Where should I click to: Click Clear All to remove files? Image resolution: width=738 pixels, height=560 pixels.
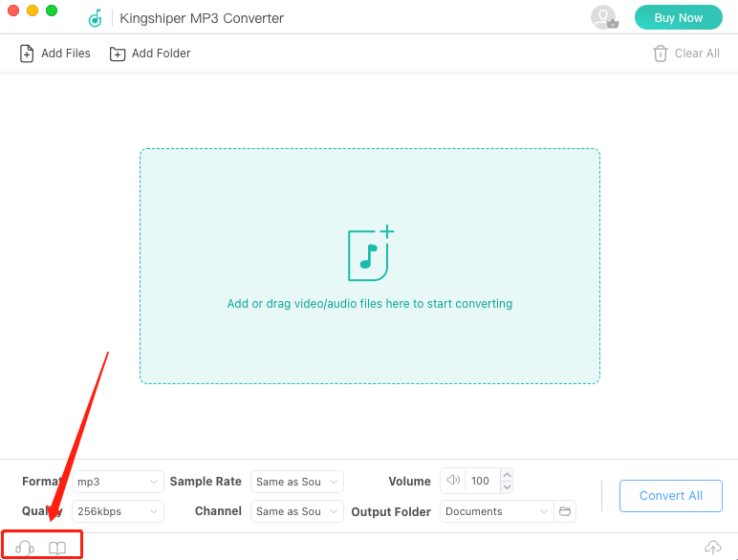686,54
